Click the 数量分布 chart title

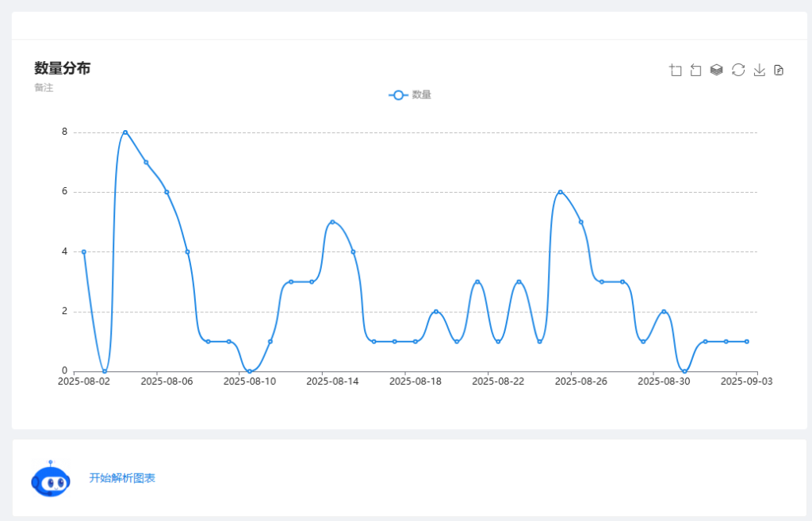(62, 68)
